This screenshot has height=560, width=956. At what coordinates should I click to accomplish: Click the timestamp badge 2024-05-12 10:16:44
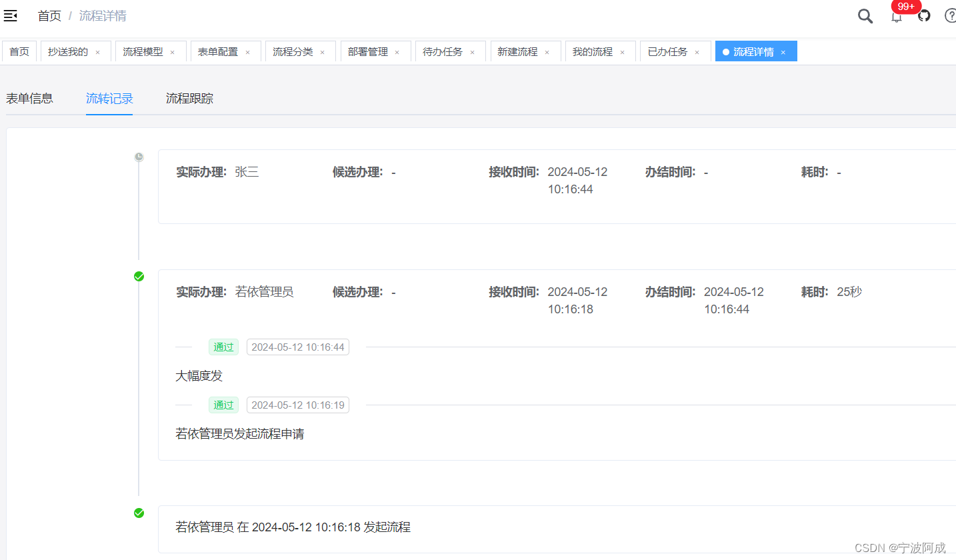298,347
